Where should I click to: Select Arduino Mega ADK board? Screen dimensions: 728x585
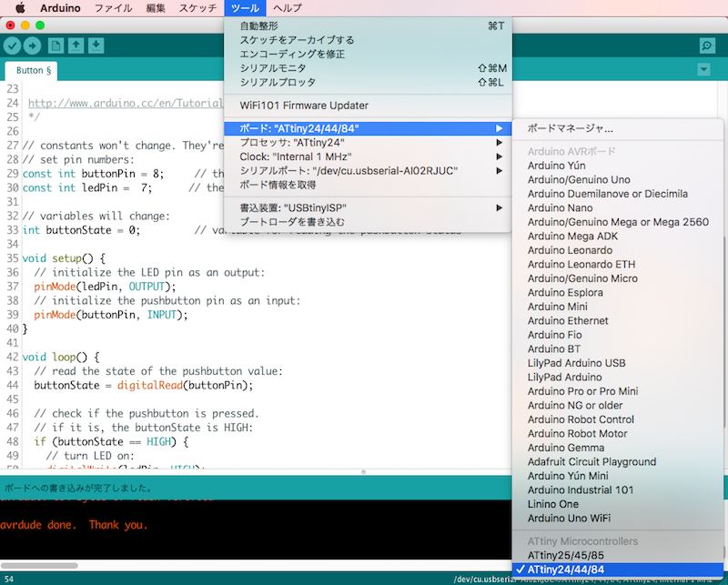pyautogui.click(x=618, y=237)
